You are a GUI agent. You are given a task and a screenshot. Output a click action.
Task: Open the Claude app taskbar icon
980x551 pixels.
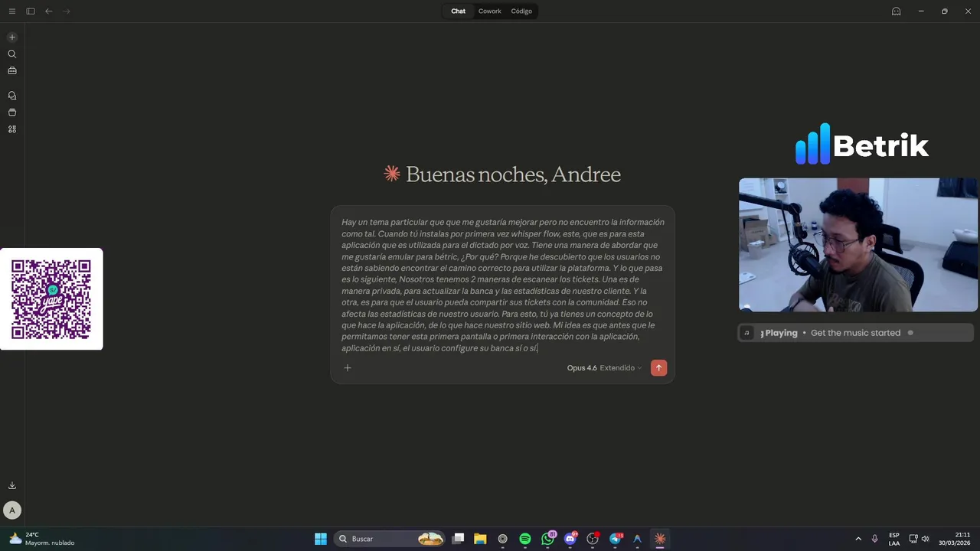pos(660,539)
